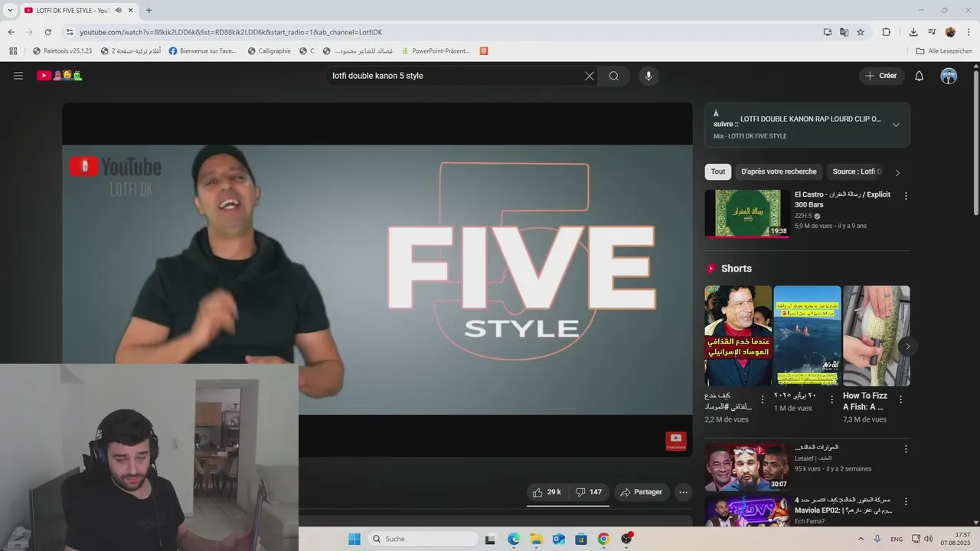Like the video with thumbs up
The width and height of the screenshot is (980, 551).
(x=547, y=492)
